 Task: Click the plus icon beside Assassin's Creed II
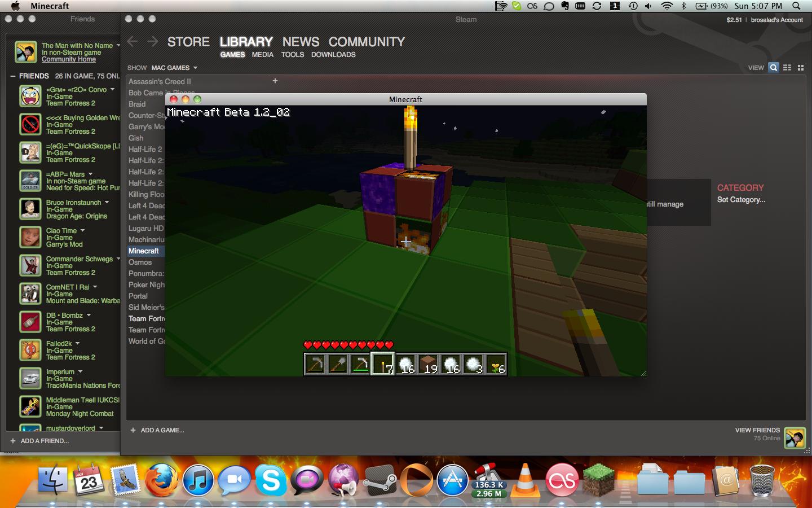275,81
